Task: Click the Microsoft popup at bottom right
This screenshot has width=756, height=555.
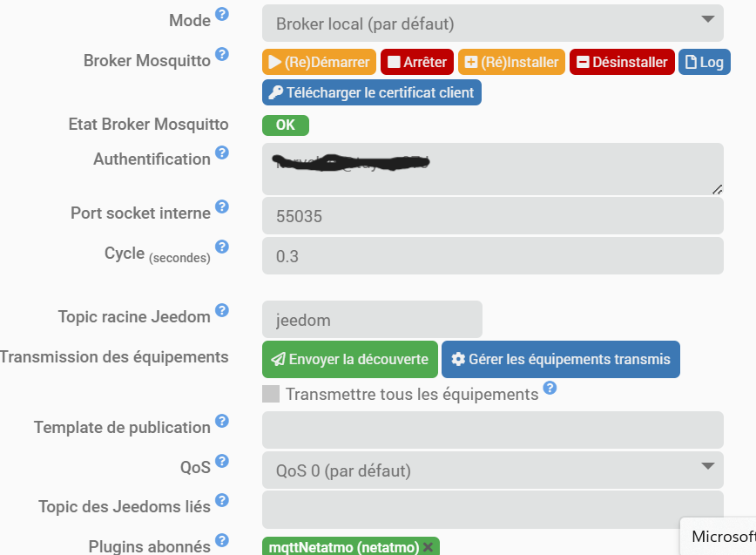Action: click(x=719, y=536)
